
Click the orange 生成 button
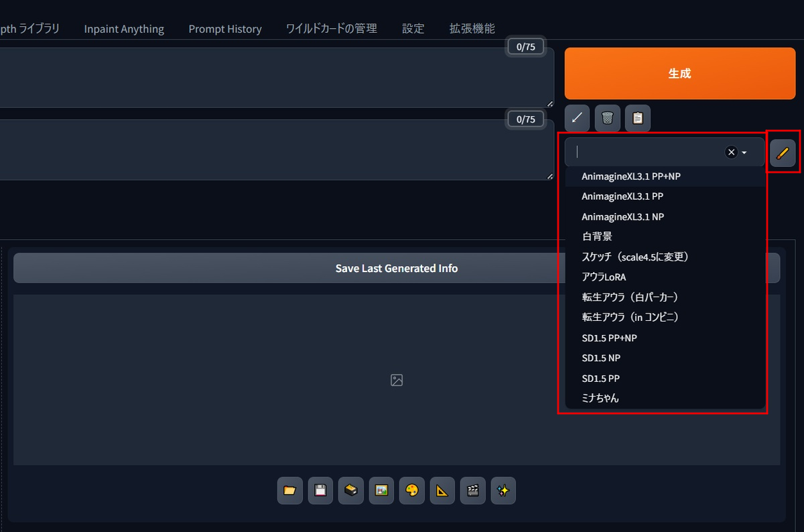coord(680,74)
